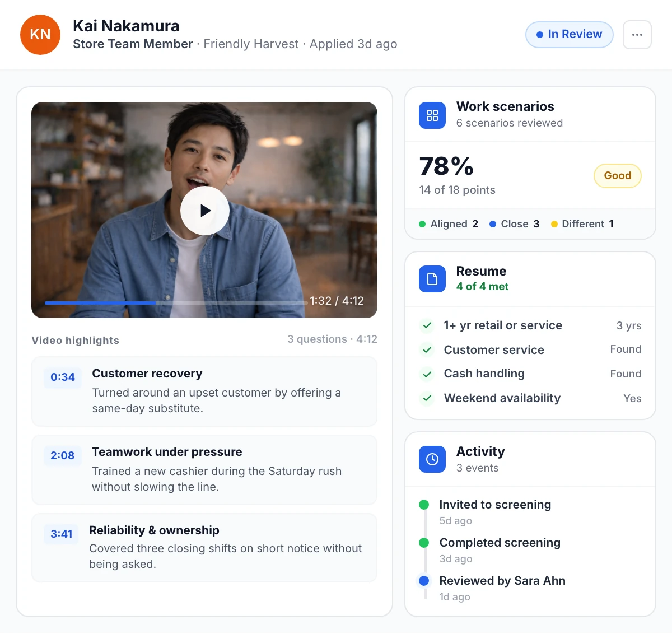Open the three-dot overflow menu
Screen dimensions: 672x634
point(637,34)
